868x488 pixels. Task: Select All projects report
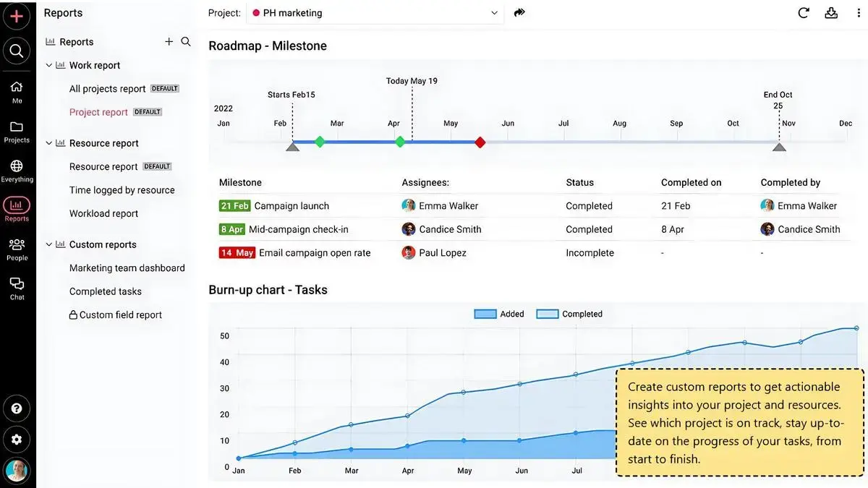pos(107,89)
